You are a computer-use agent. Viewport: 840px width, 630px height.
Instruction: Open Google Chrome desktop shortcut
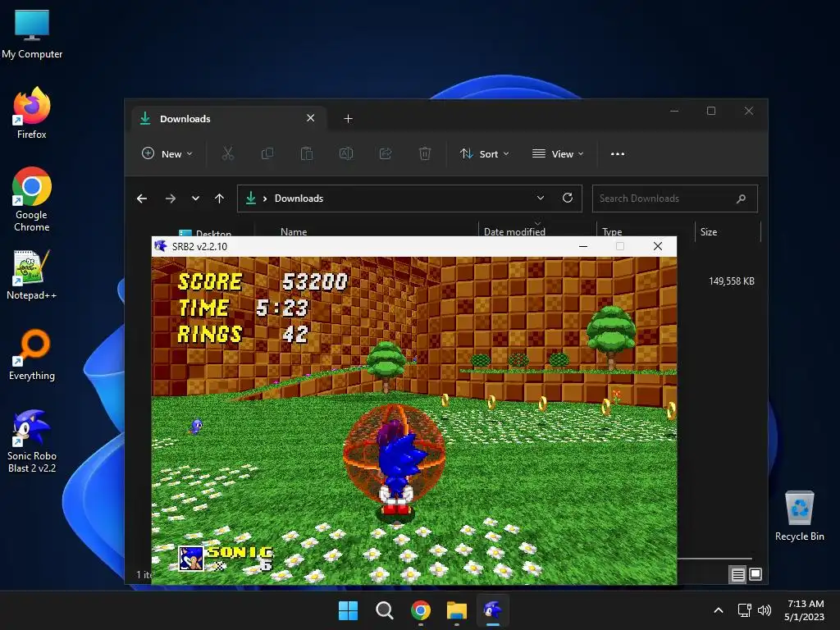pyautogui.click(x=32, y=199)
